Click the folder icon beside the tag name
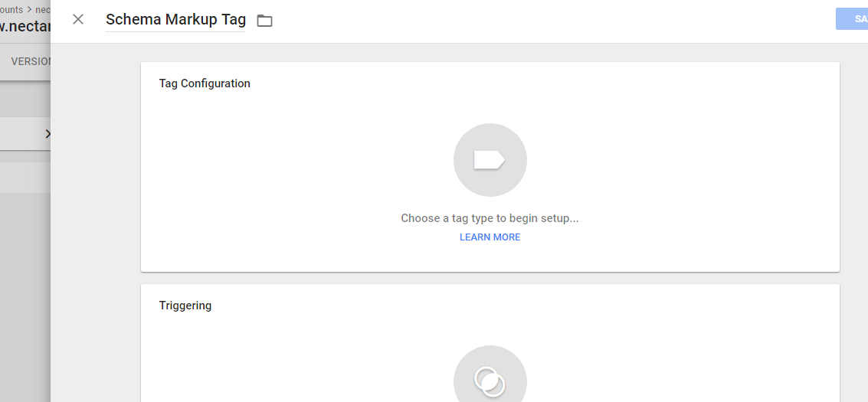This screenshot has width=868, height=402. [x=264, y=21]
